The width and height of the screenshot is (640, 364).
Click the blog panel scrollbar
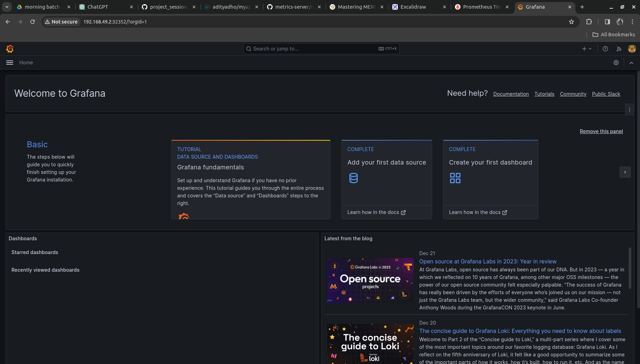[630, 268]
